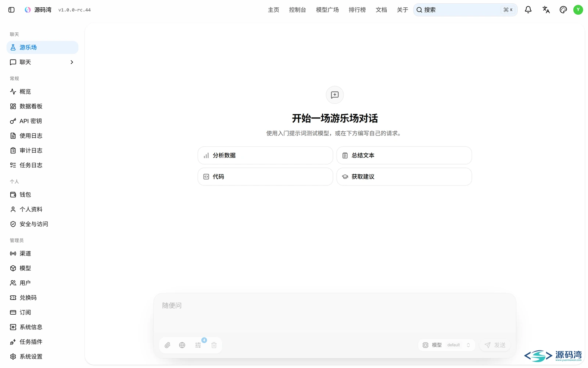Clear the conversation with the trash icon
Screen dimensions: 588x368
point(214,345)
